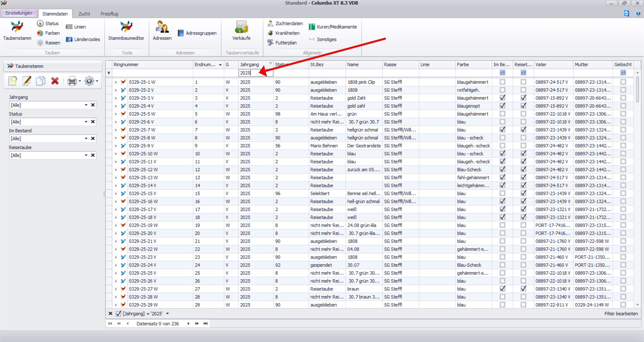Click the pencil edit record icon

click(x=27, y=81)
